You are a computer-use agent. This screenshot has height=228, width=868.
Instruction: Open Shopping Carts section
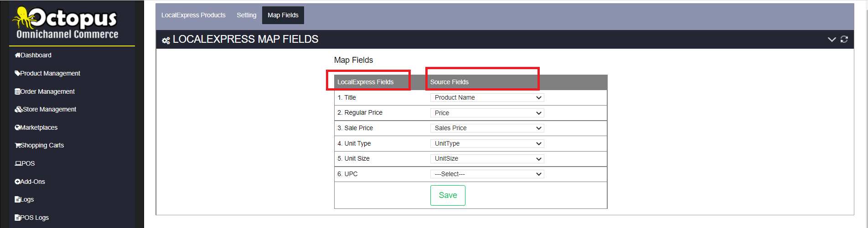tap(39, 145)
